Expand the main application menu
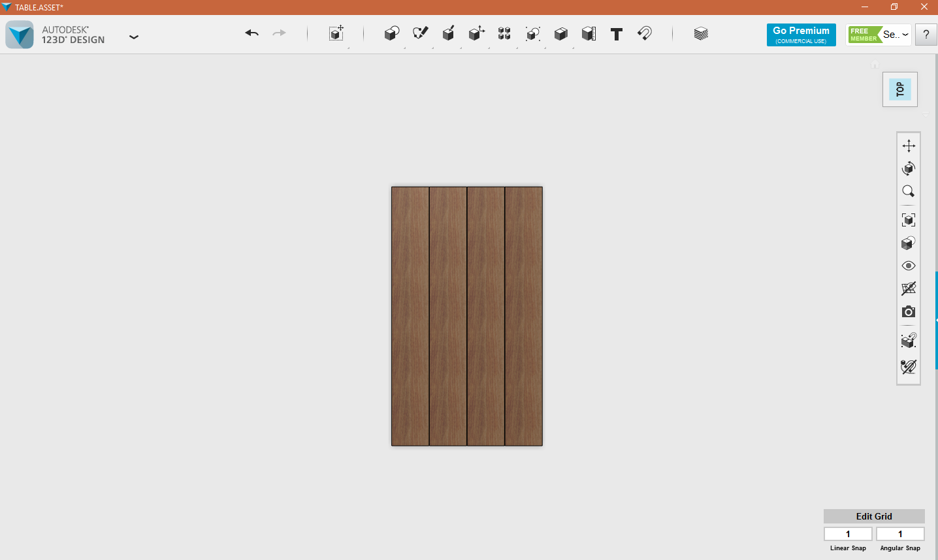 coord(134,37)
